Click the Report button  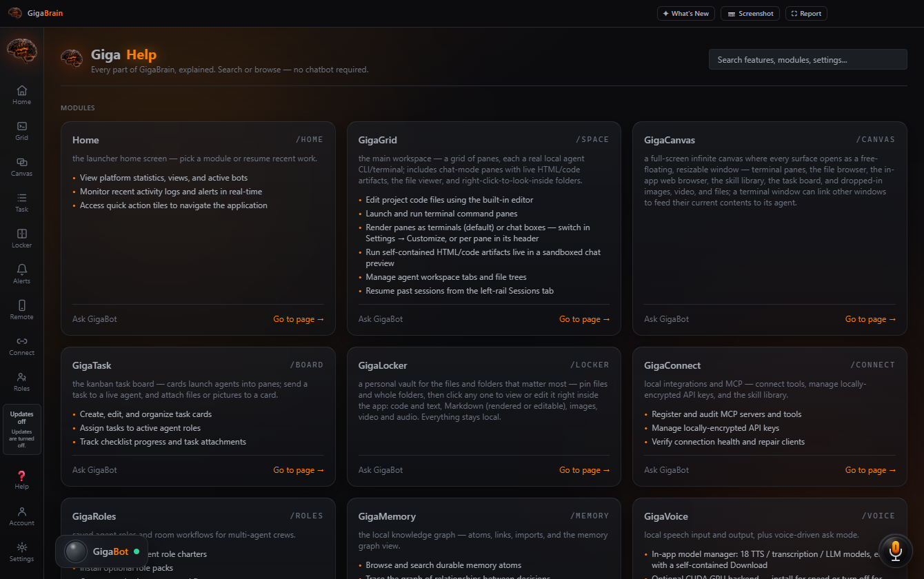tap(806, 13)
